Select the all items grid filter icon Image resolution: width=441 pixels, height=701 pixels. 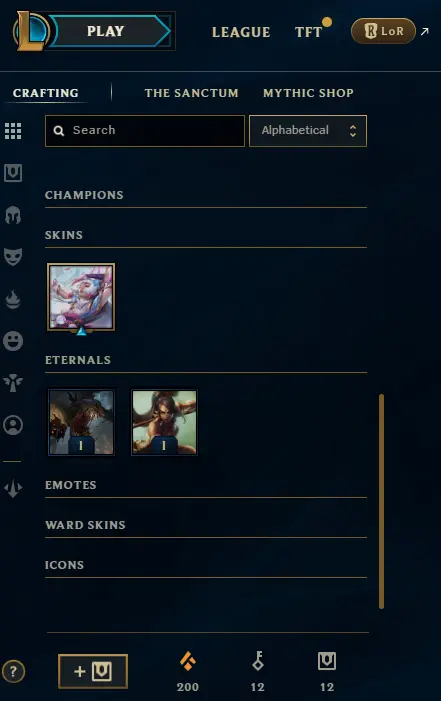[x=13, y=131]
